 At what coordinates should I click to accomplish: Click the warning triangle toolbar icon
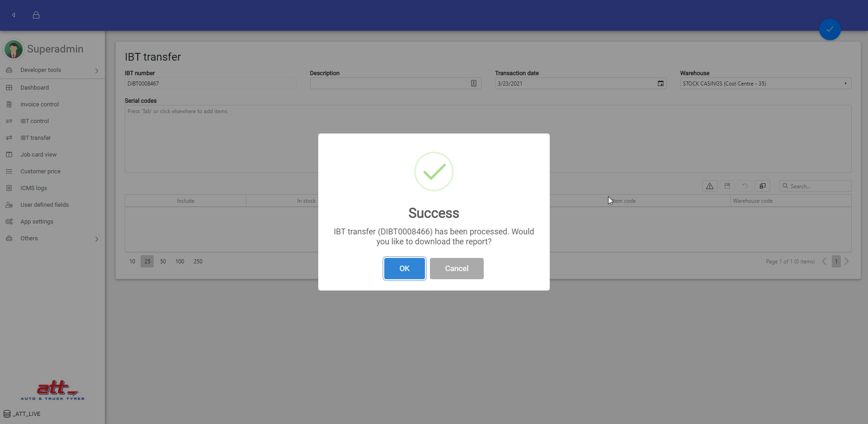tap(709, 186)
